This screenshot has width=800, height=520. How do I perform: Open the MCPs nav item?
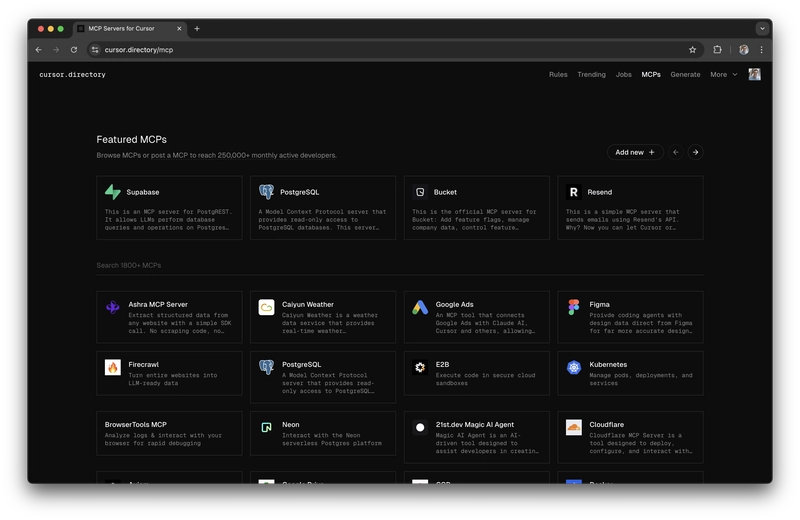[651, 75]
